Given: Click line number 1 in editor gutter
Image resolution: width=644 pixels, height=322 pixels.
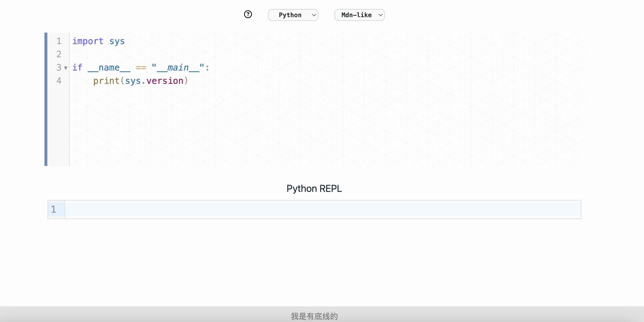Looking at the screenshot, I should click(59, 41).
